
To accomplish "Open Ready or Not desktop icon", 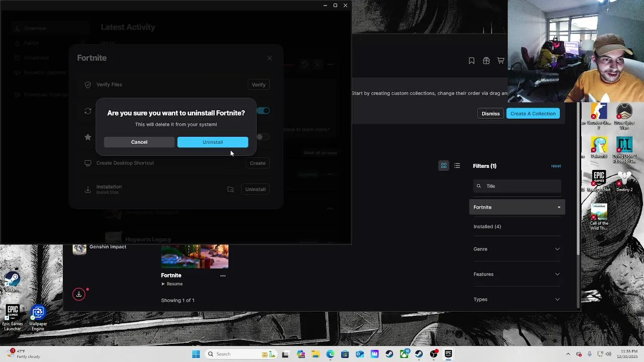I will pos(599,182).
